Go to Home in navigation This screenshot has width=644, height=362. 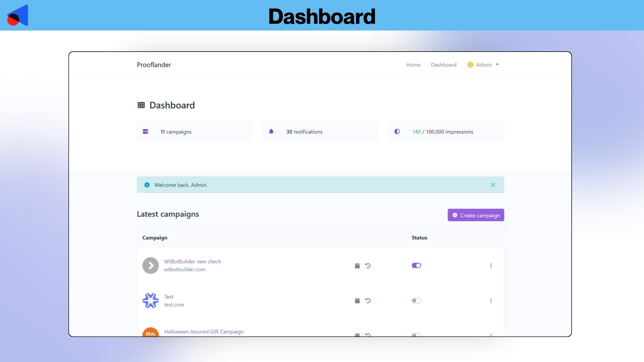point(413,65)
